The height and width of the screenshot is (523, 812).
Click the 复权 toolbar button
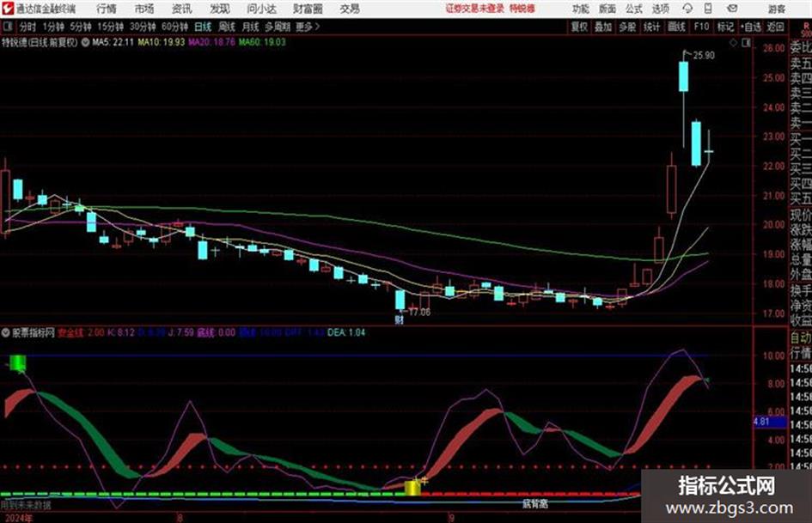pos(579,27)
